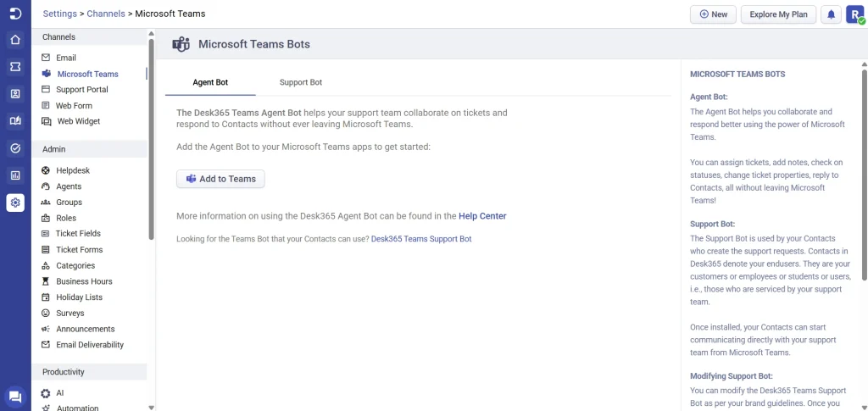Switch to the Agent Bot tab
Viewport: 868px width, 411px height.
pyautogui.click(x=210, y=82)
